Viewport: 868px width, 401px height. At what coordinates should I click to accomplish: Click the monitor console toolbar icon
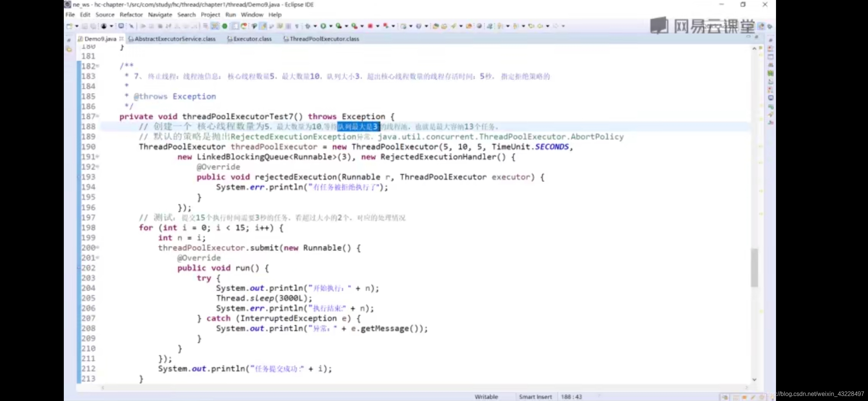pyautogui.click(x=121, y=26)
